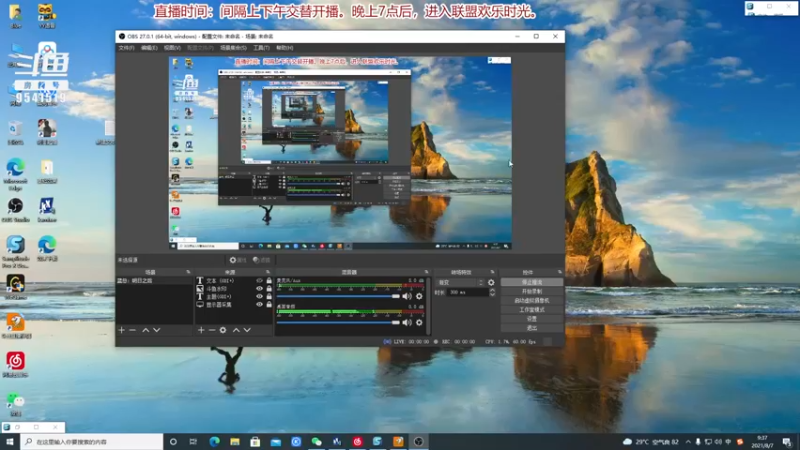Click the Windows Start button

pyautogui.click(x=10, y=441)
